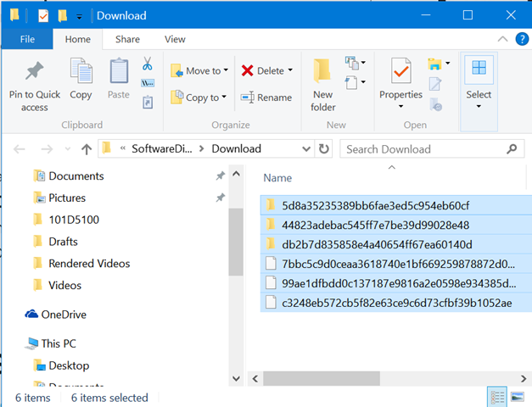Click Pin to Quick access icon

34,70
